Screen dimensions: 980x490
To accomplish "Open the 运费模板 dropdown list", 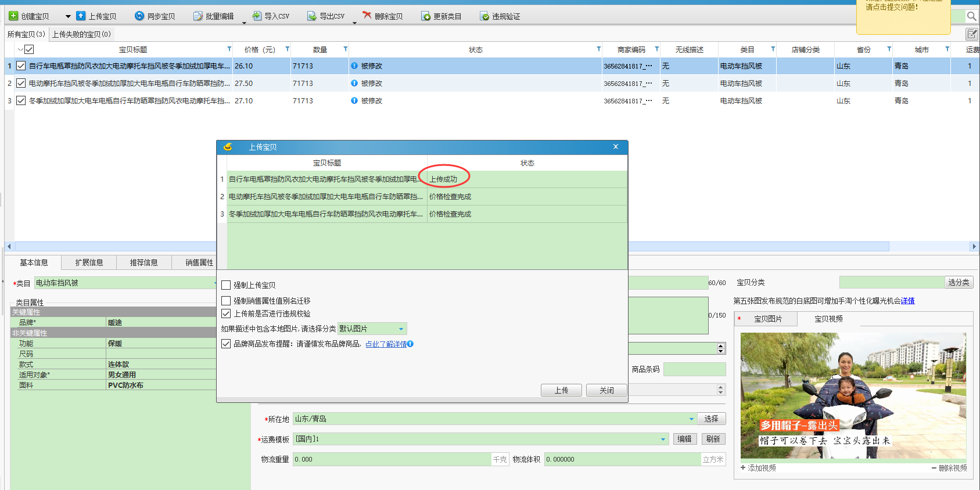I will tap(663, 439).
